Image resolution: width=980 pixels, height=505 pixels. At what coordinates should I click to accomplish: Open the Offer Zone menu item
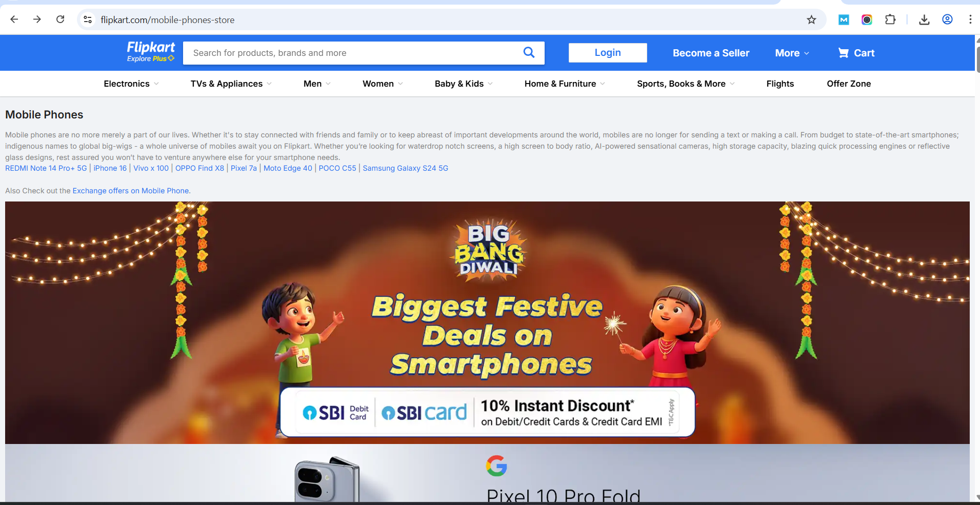(849, 84)
